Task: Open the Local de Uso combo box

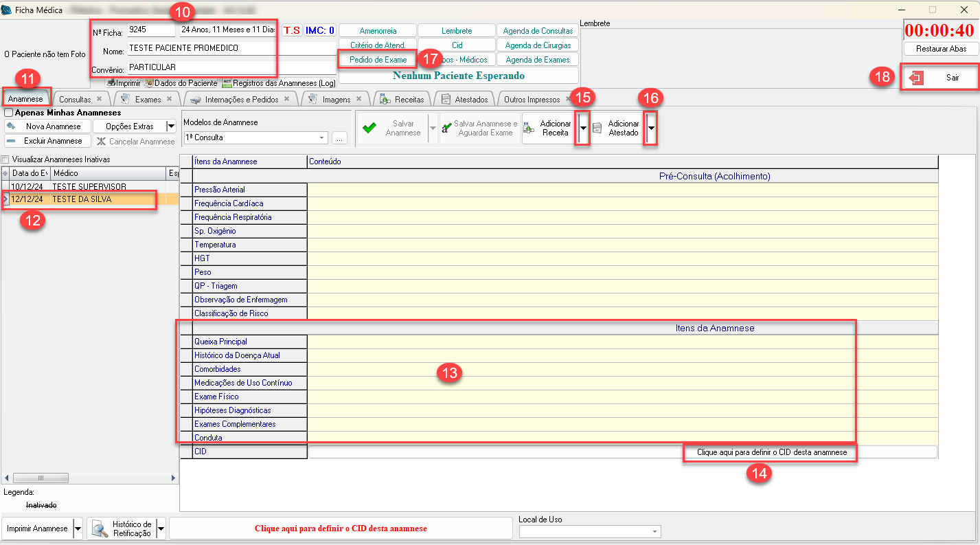Action: pos(590,531)
